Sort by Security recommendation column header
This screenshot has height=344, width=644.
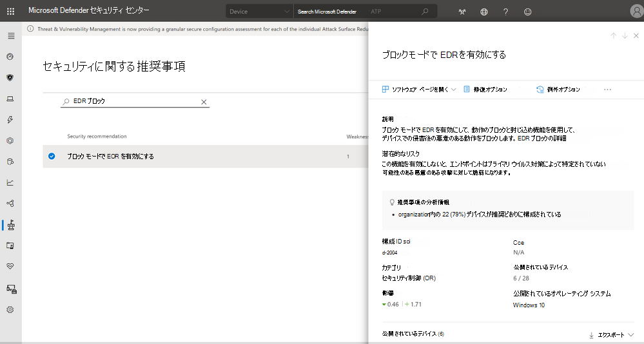coord(97,137)
